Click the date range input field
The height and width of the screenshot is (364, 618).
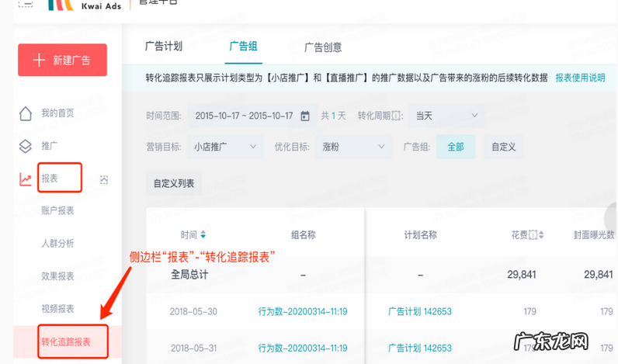pos(252,116)
